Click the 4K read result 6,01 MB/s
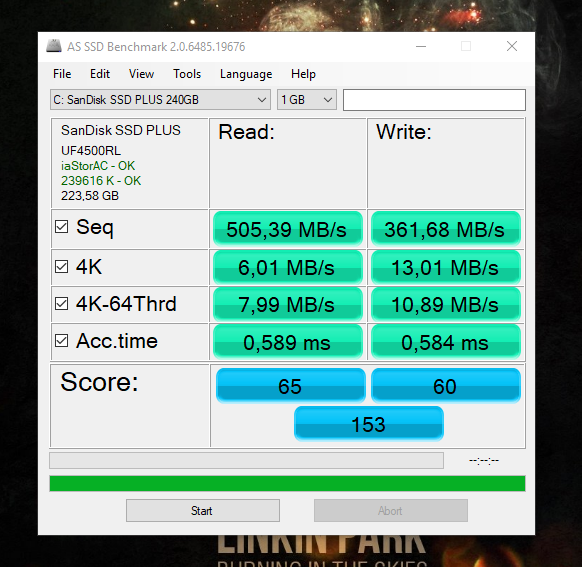 pos(288,267)
